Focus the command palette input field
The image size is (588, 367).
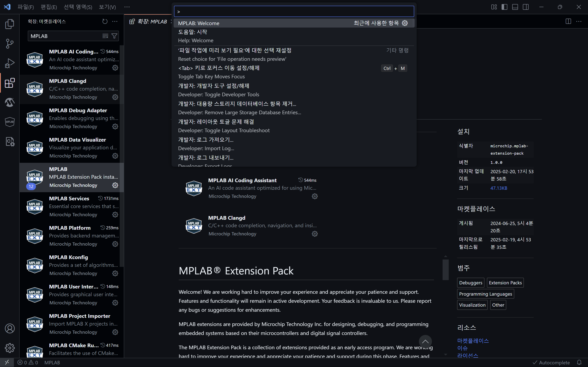coord(294,11)
